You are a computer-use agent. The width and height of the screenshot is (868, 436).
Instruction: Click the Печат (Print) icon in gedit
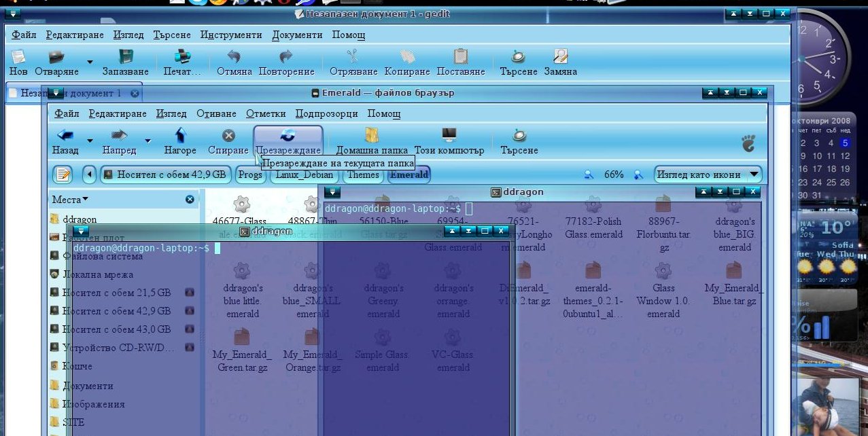[182, 57]
